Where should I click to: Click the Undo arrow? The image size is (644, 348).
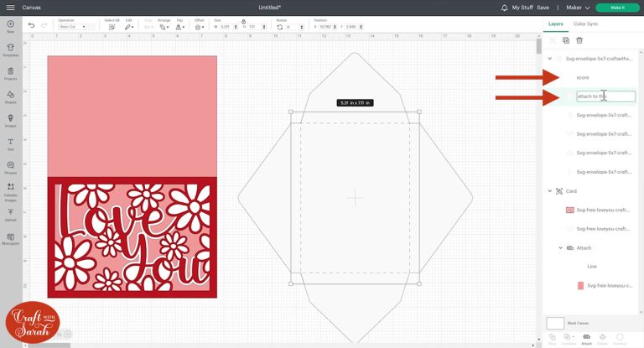32,25
